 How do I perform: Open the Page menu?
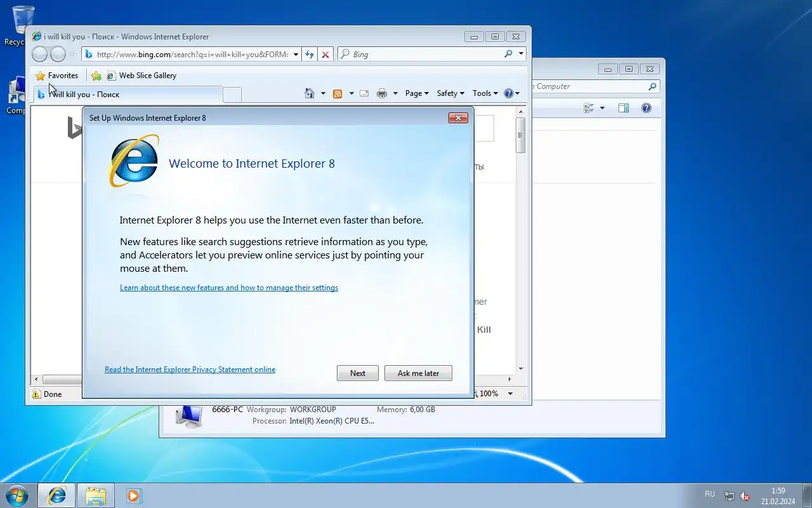coord(417,93)
